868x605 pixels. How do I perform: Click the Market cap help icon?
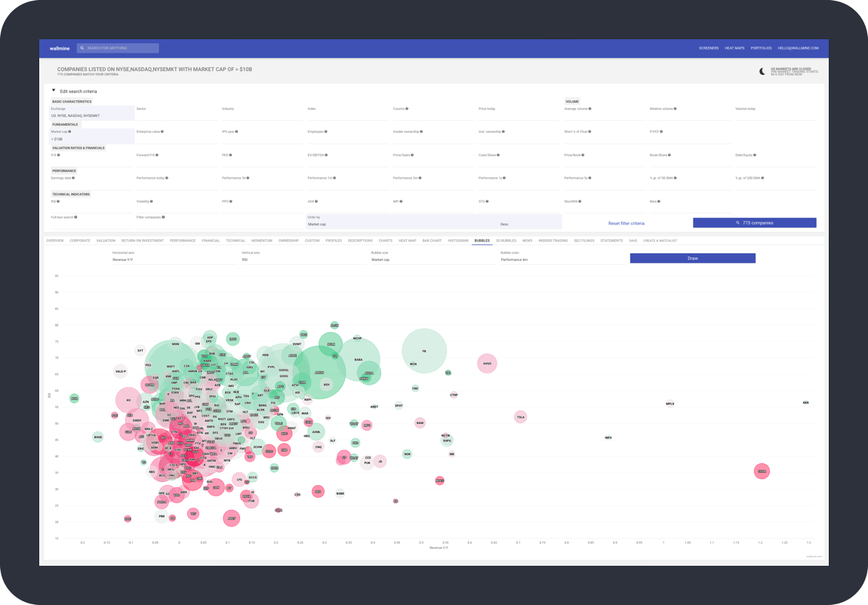pos(69,131)
